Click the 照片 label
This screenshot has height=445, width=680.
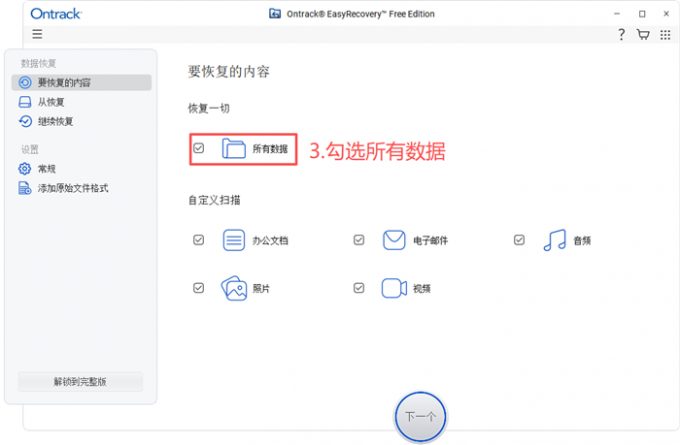click(x=262, y=289)
